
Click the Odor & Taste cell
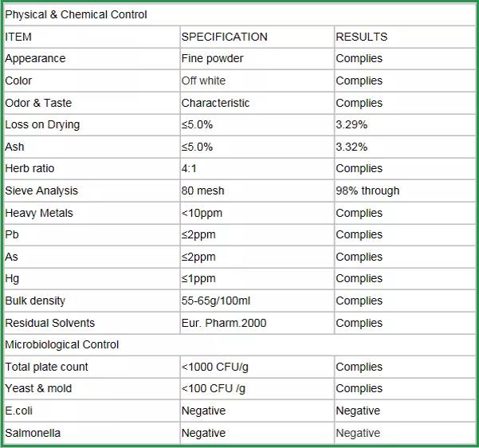tap(38, 103)
